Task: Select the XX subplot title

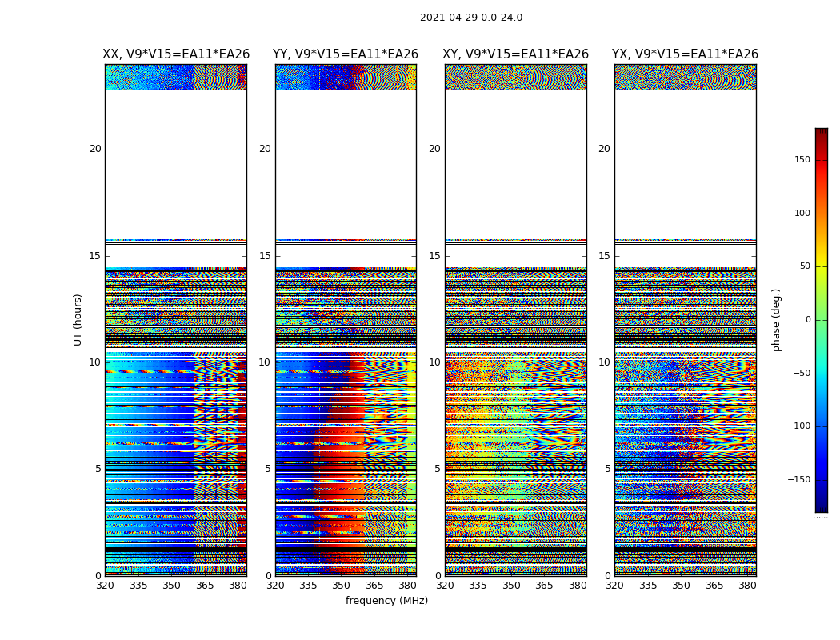Action: pos(176,54)
